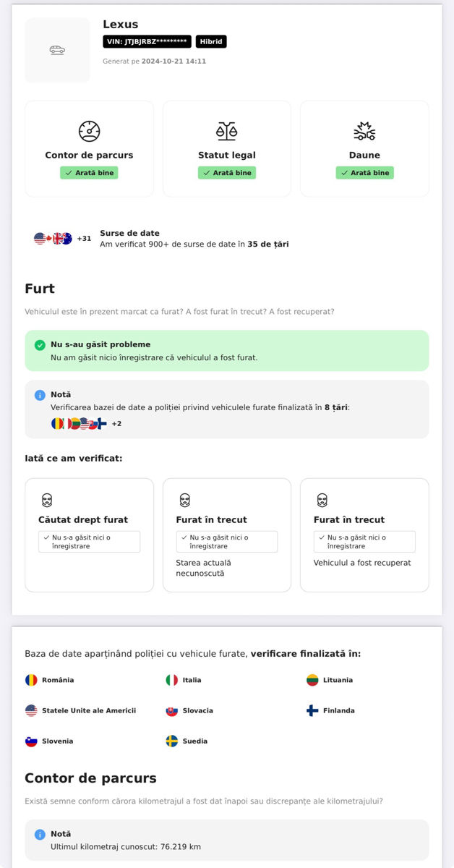Click the legal status scales icon
The height and width of the screenshot is (868, 454).
(x=227, y=131)
